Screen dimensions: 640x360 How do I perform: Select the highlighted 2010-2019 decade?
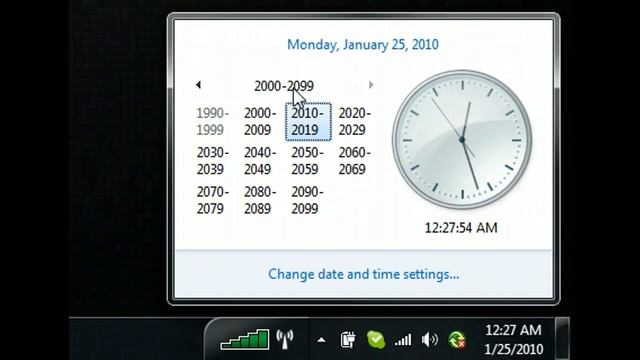pos(308,122)
